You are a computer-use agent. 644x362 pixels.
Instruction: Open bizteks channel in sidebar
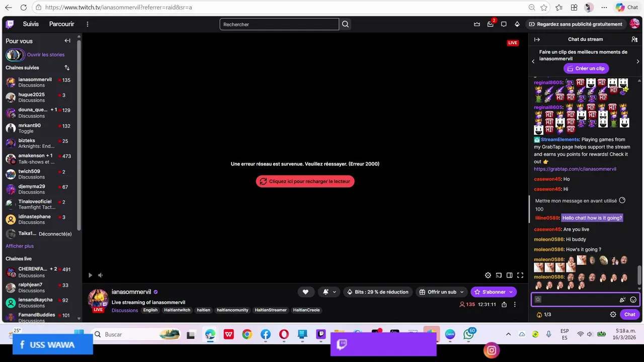tap(39, 143)
